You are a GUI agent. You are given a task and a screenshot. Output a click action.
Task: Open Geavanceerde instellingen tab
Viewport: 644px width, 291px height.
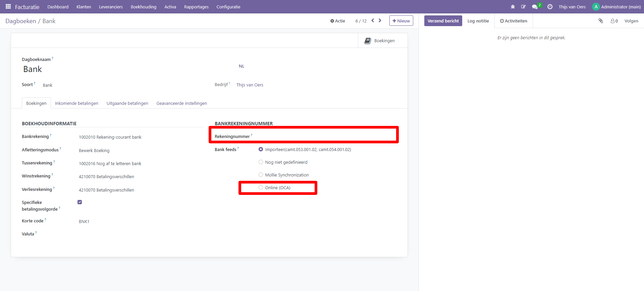[x=181, y=103]
